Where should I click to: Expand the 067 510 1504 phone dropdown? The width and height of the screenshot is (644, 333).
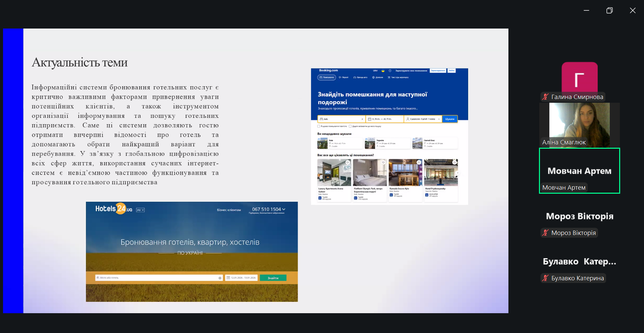(268, 209)
